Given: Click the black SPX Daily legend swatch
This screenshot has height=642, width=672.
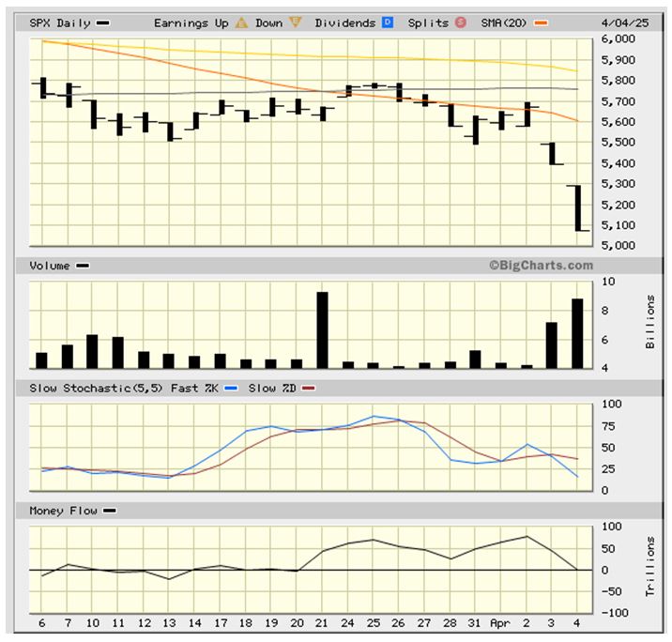Looking at the screenshot, I should [x=103, y=23].
